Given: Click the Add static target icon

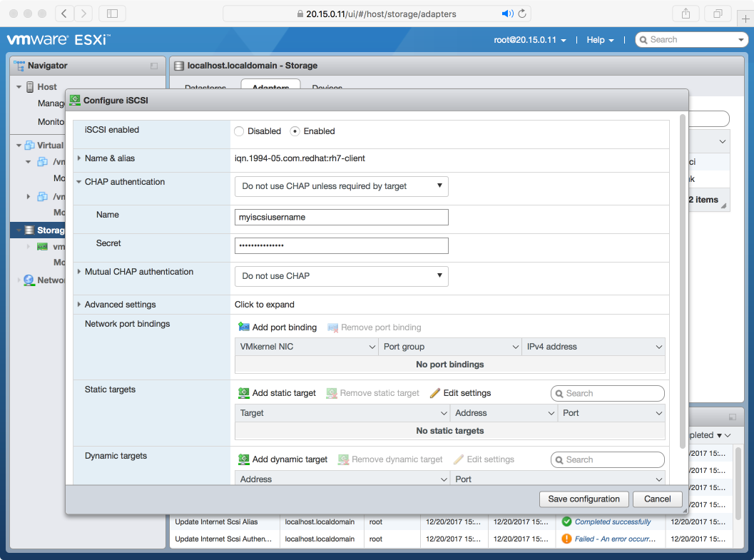Looking at the screenshot, I should pyautogui.click(x=244, y=393).
